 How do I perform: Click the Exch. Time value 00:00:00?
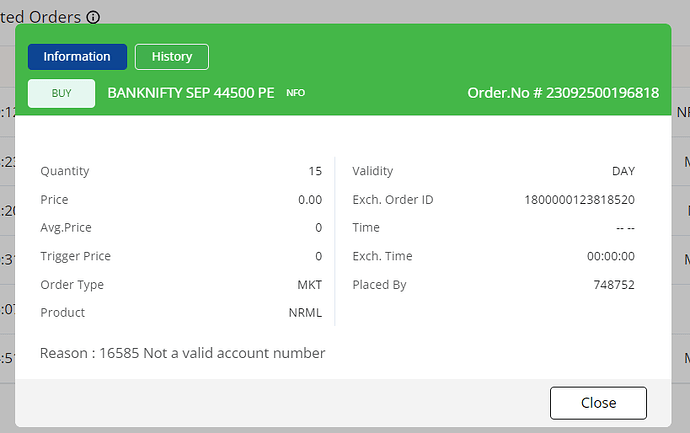pyautogui.click(x=611, y=256)
